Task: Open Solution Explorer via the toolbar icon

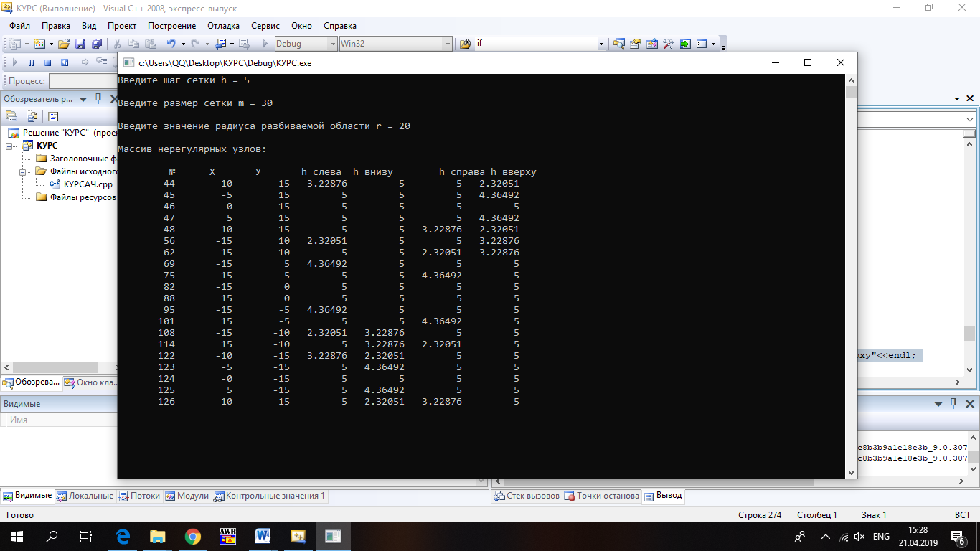Action: click(619, 44)
